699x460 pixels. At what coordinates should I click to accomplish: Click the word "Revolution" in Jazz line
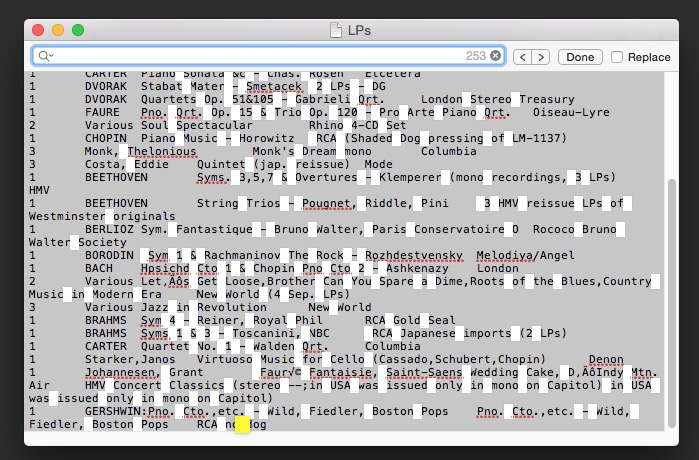coord(232,308)
